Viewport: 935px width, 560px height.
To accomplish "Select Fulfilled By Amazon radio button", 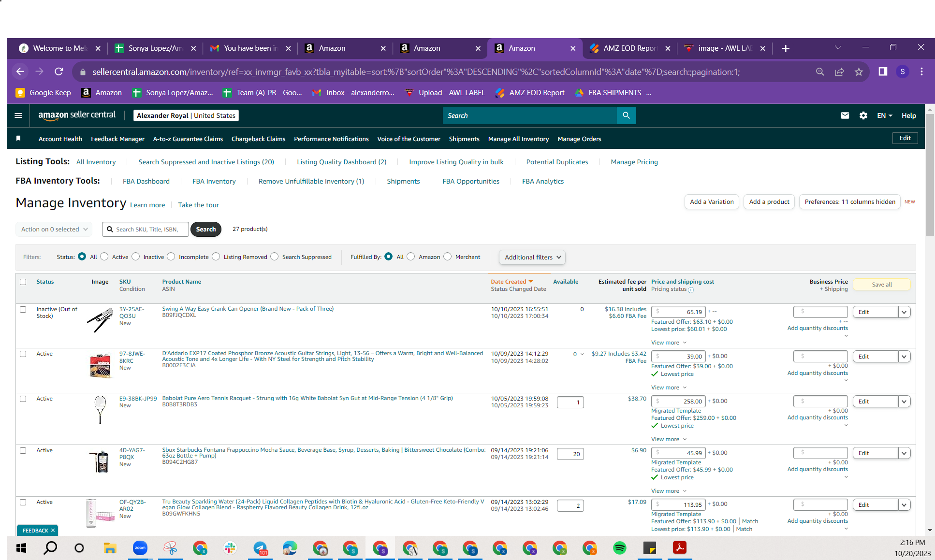I will pos(411,257).
